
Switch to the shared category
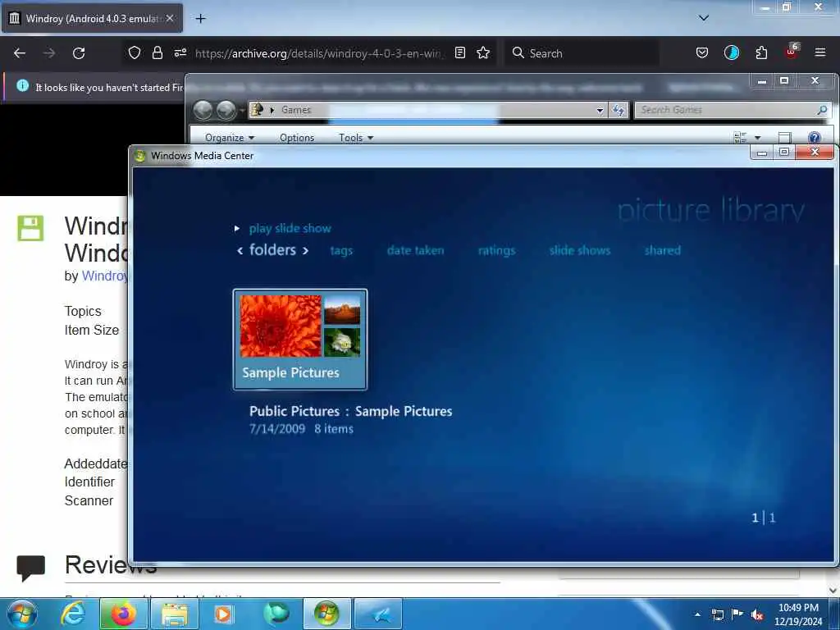pyautogui.click(x=663, y=250)
